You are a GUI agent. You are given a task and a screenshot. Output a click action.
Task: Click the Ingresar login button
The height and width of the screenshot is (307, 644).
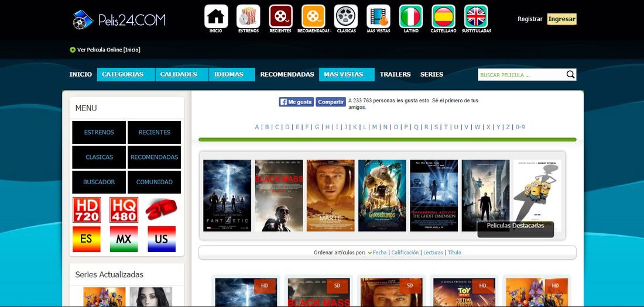(x=562, y=19)
